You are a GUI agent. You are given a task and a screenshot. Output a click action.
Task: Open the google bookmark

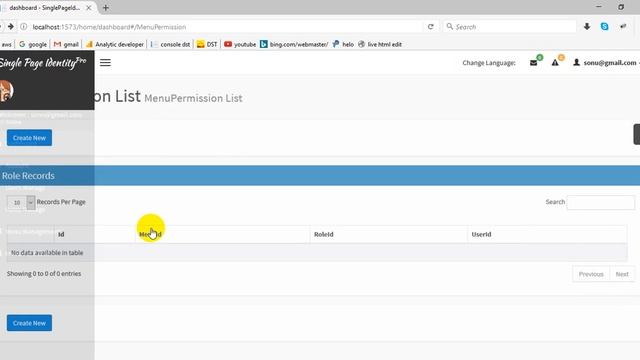click(33, 44)
